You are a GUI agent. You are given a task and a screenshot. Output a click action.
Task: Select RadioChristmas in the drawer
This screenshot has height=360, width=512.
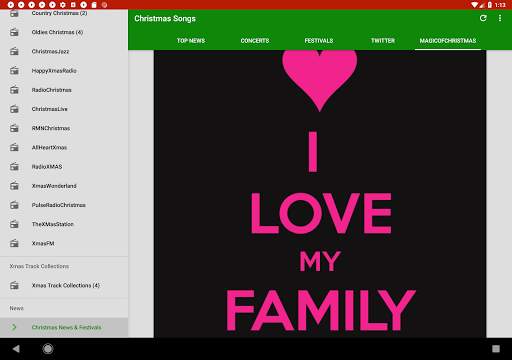coord(64,90)
